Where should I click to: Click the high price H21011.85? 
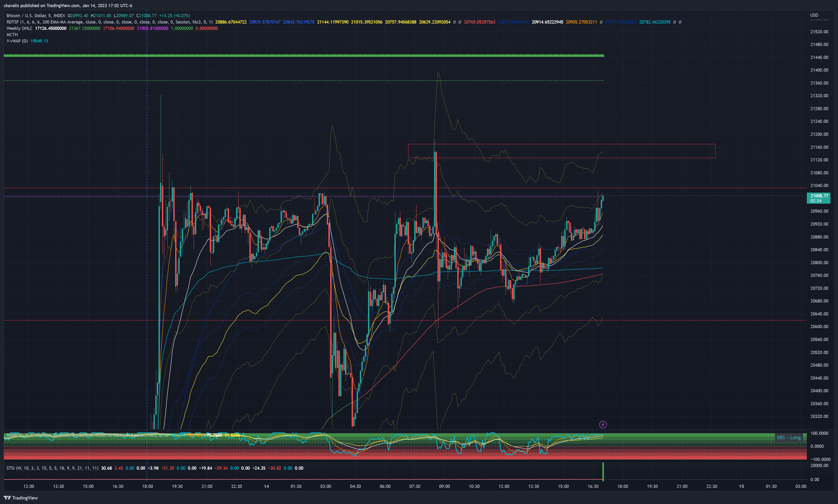[x=101, y=16]
